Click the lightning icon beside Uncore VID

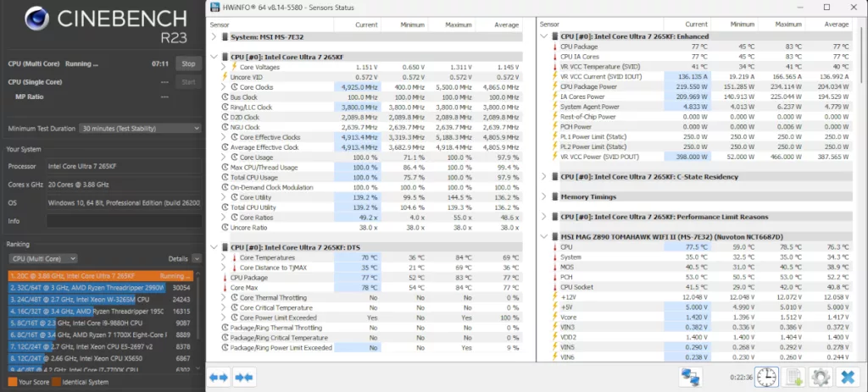[225, 77]
